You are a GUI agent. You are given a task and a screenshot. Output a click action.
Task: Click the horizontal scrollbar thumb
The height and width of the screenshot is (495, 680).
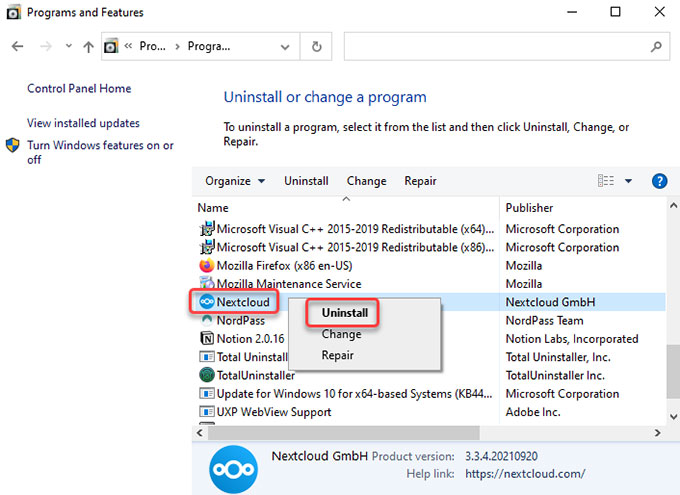click(343, 433)
